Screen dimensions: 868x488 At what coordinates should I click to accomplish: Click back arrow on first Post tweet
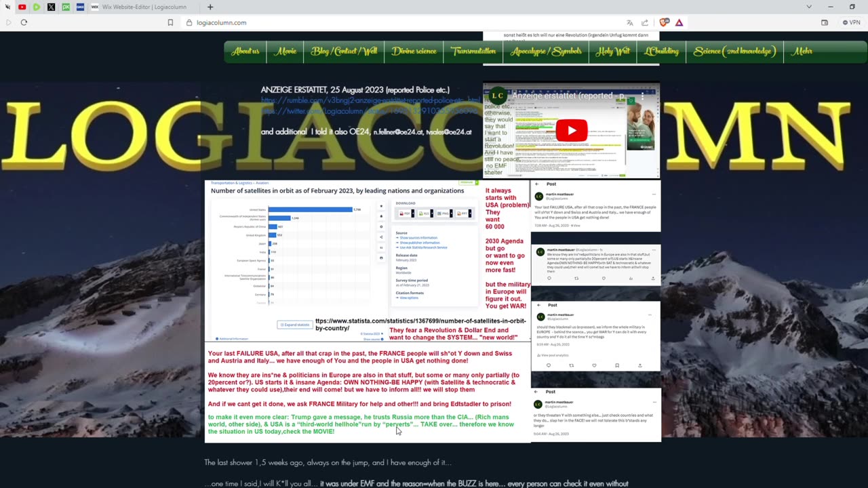coord(537,184)
